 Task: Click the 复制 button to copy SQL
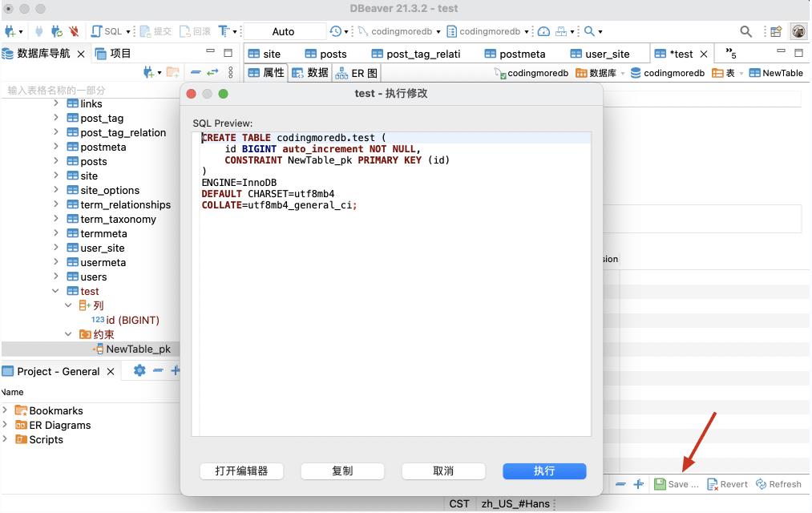(x=342, y=471)
